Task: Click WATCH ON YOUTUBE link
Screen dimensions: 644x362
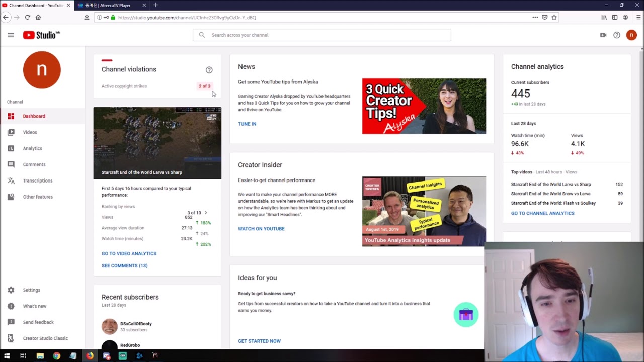Action: click(x=261, y=229)
